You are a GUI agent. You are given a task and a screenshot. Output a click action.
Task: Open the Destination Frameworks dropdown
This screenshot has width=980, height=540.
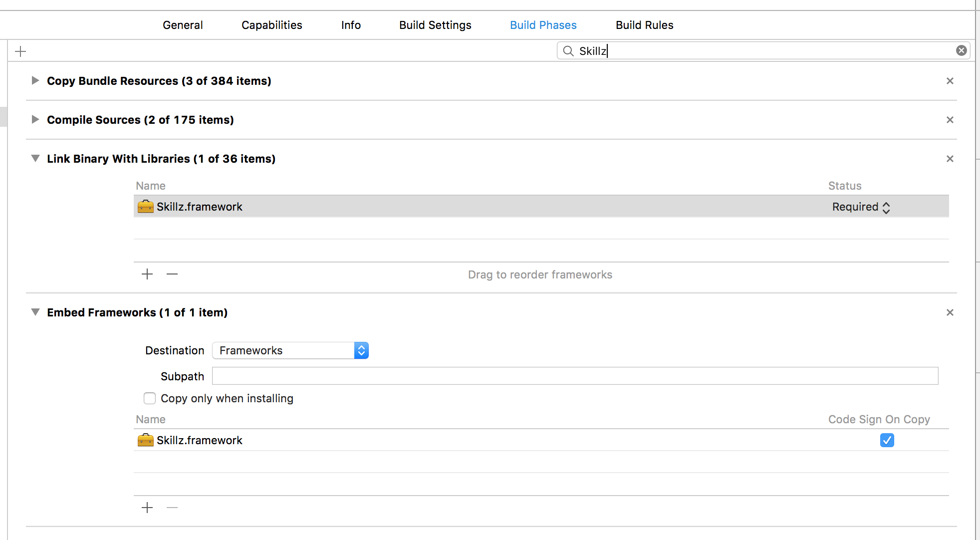point(290,350)
